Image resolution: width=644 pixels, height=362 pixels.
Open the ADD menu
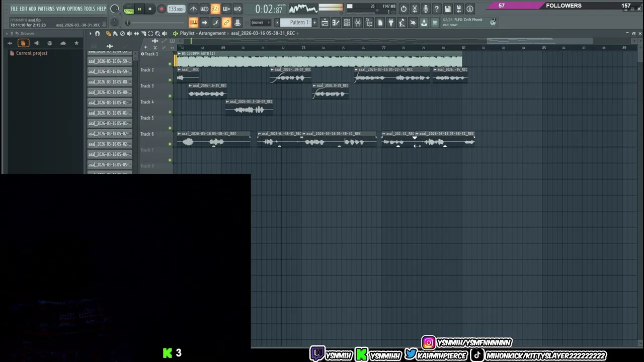(32, 9)
